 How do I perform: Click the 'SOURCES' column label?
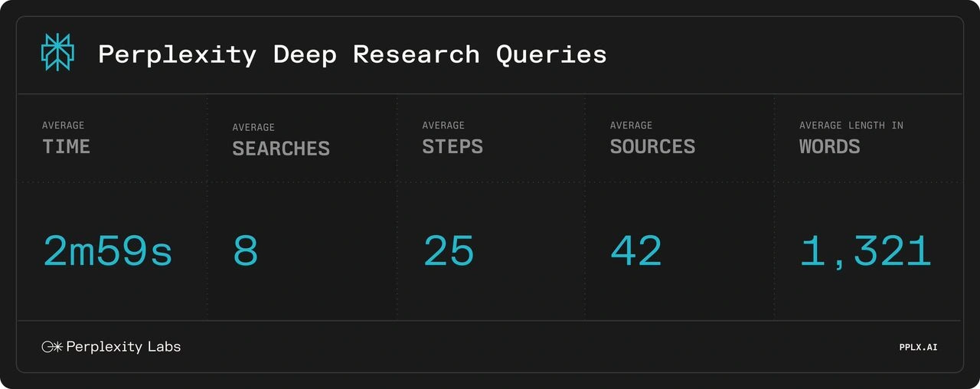[x=652, y=146]
